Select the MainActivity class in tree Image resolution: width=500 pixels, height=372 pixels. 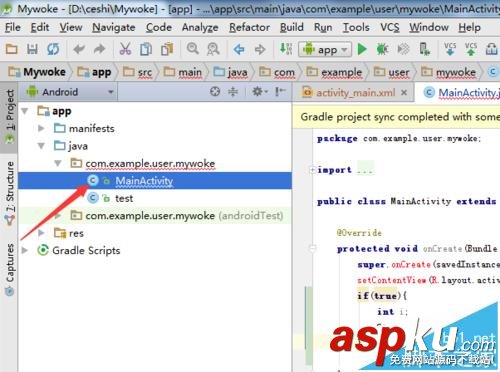click(155, 181)
